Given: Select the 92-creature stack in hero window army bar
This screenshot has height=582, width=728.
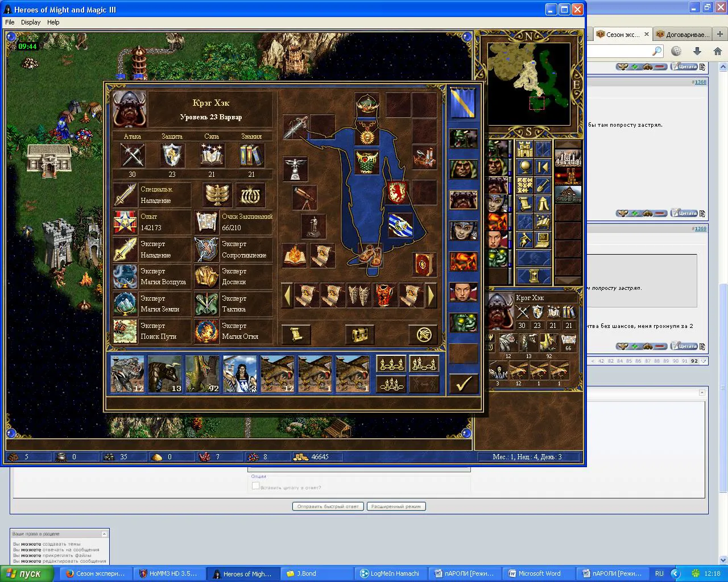Looking at the screenshot, I should [x=202, y=374].
